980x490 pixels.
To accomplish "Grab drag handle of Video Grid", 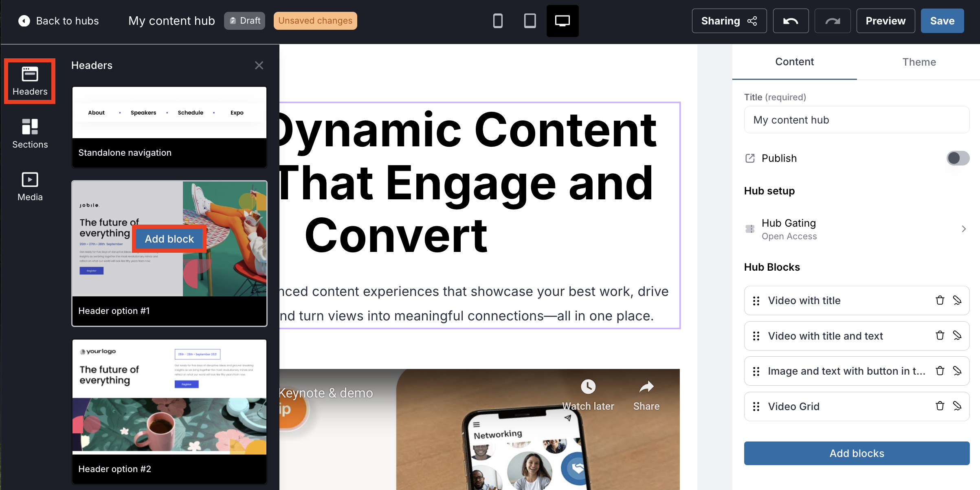I will pyautogui.click(x=756, y=406).
